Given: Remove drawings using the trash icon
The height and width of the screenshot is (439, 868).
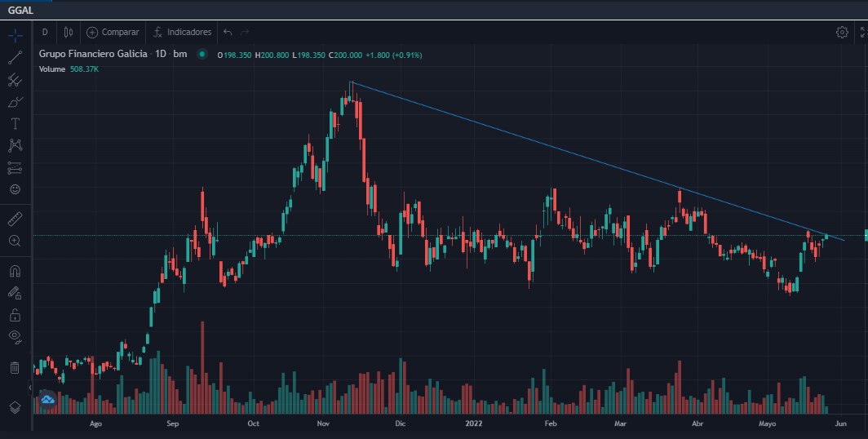Looking at the screenshot, I should click(15, 368).
